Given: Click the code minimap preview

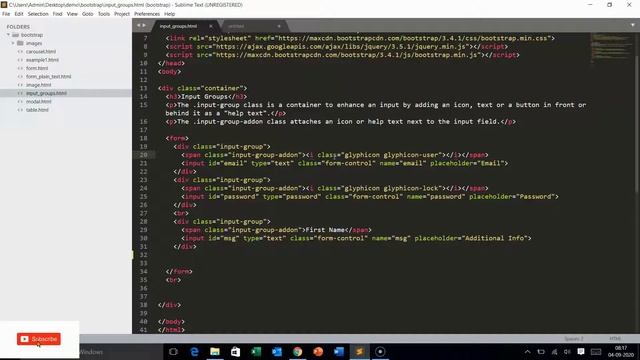Looking at the screenshot, I should pyautogui.click(x=610, y=48).
